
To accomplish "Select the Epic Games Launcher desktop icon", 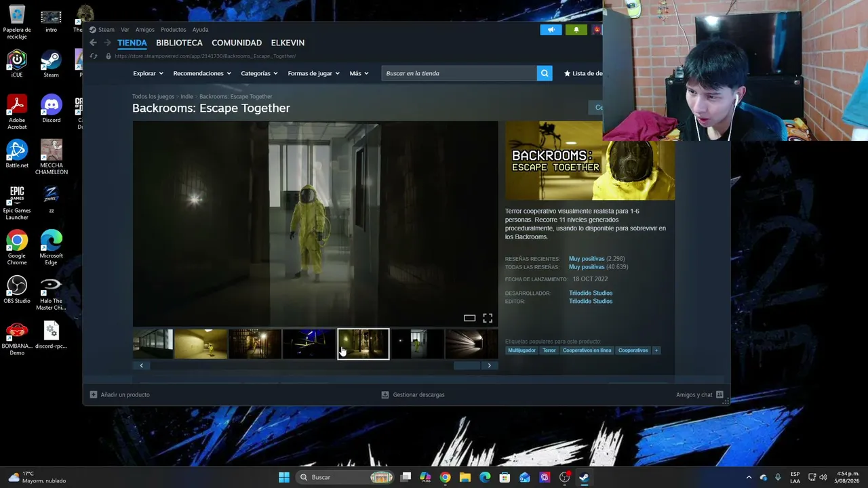I will 17,202.
